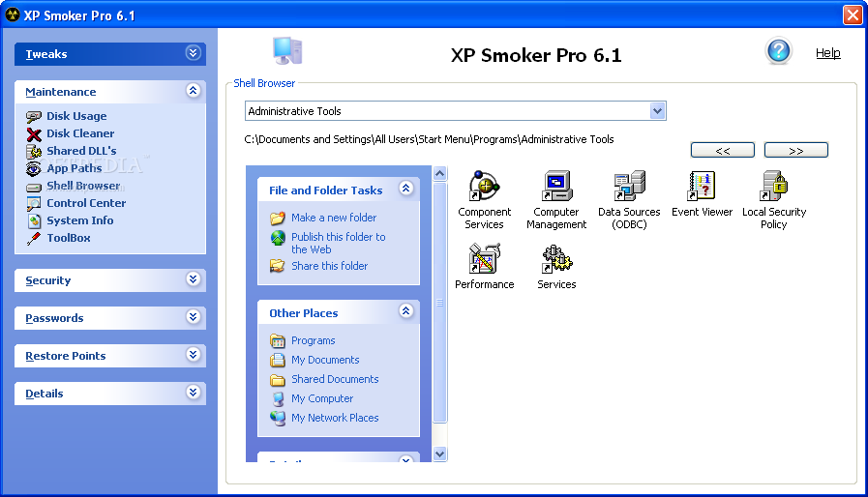Image resolution: width=868 pixels, height=497 pixels.
Task: Open the System Info link
Action: click(x=79, y=220)
